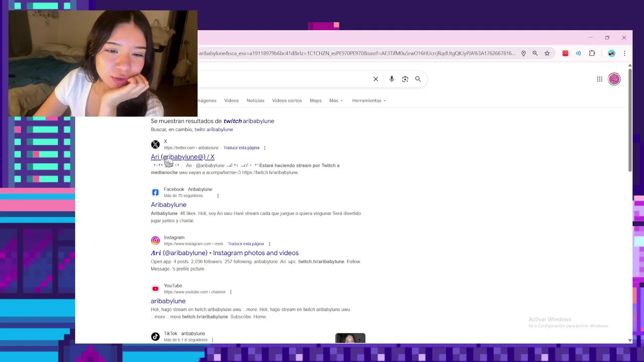Open the Extensions puzzle-piece menu

pyautogui.click(x=592, y=53)
